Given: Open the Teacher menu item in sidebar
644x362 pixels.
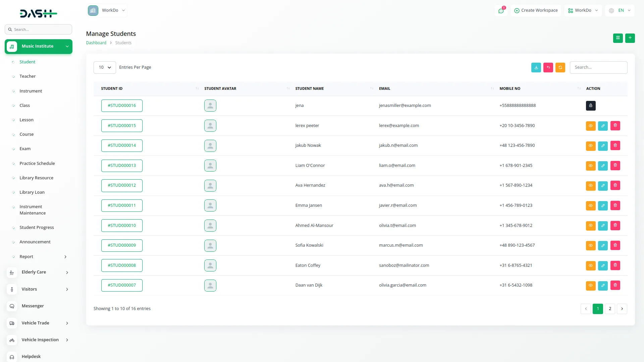Looking at the screenshot, I should (x=28, y=76).
